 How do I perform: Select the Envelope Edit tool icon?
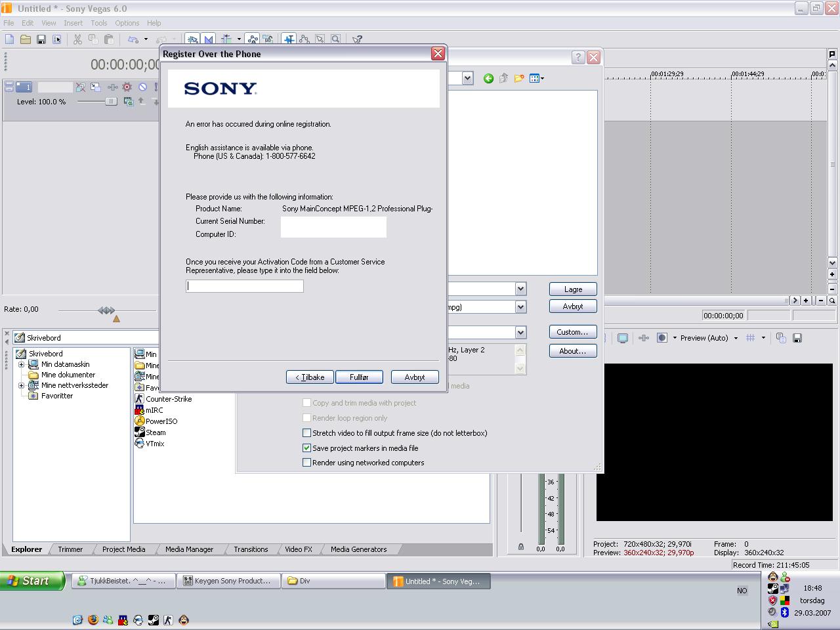click(x=304, y=39)
